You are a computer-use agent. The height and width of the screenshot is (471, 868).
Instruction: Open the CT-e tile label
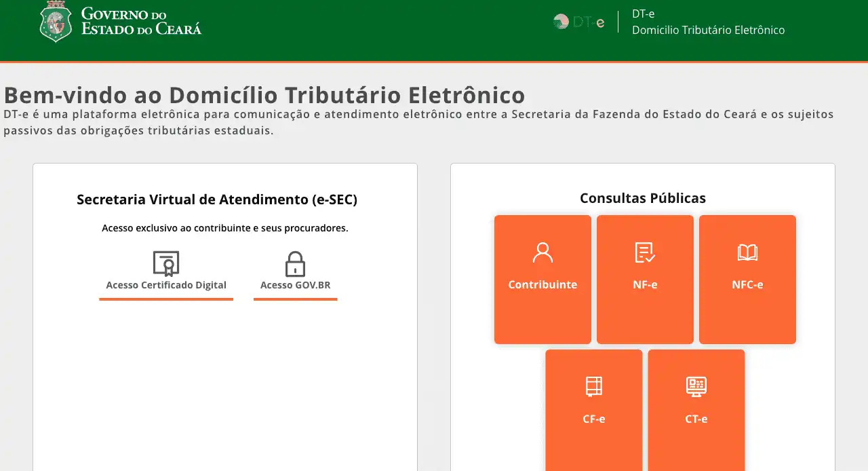696,419
